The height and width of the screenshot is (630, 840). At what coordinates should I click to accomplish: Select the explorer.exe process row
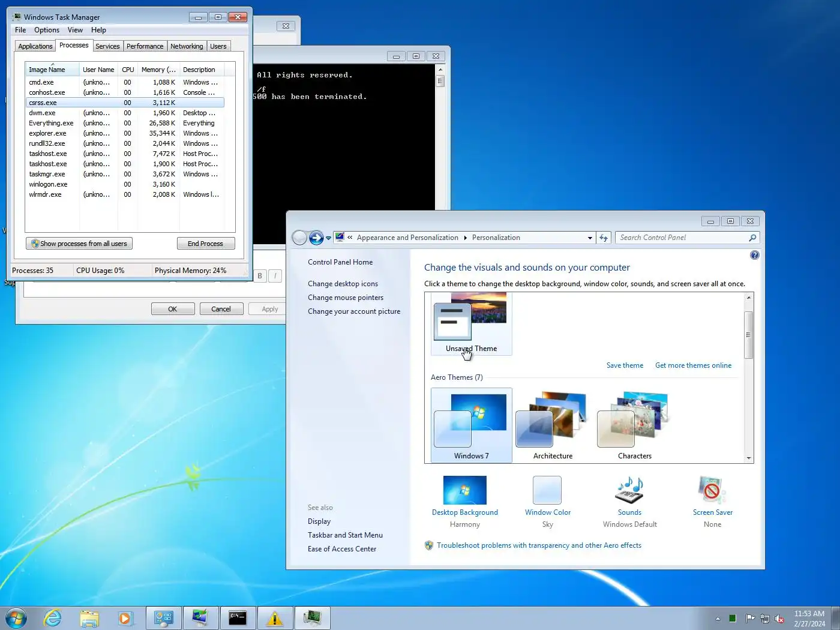click(125, 133)
